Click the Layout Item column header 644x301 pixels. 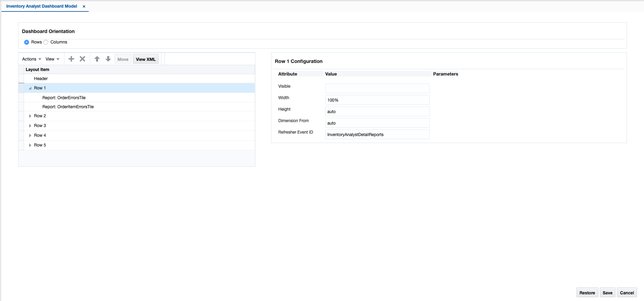pos(139,70)
